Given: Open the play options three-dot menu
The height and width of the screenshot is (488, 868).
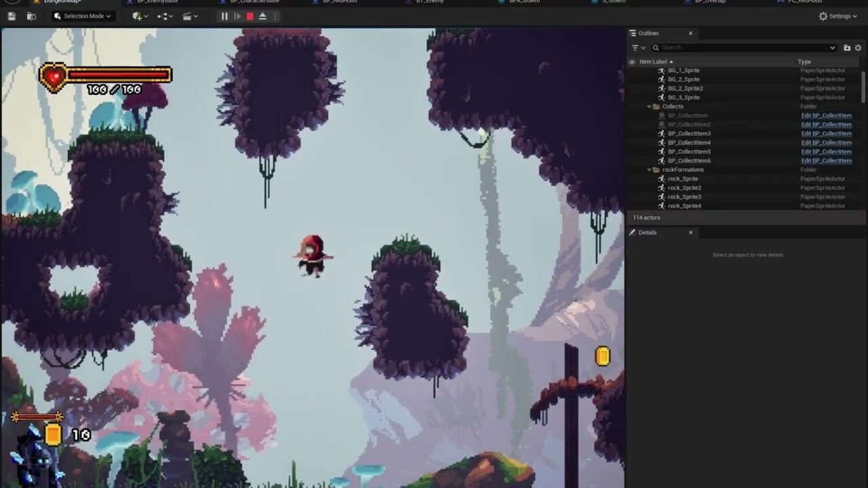Looking at the screenshot, I should click(275, 16).
